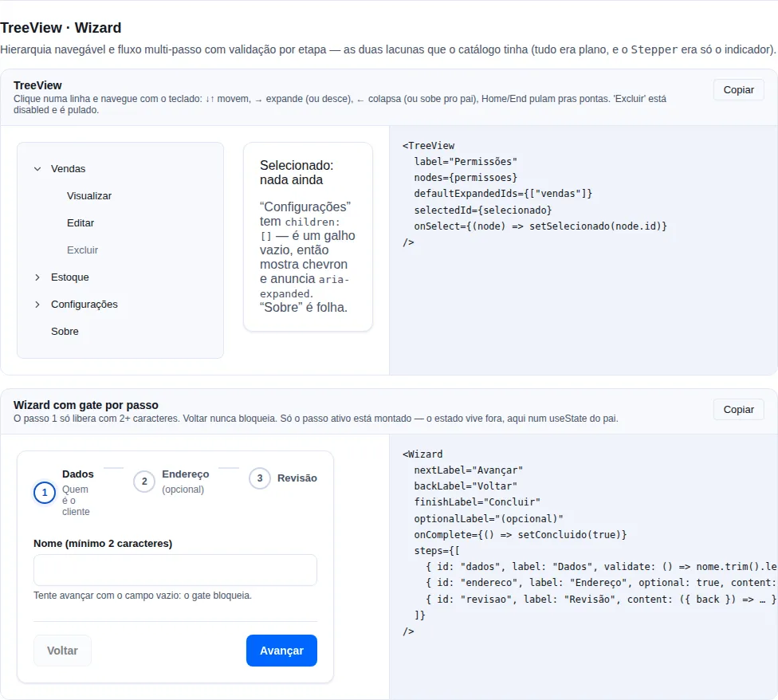Choose Editar in the permissions tree
The width and height of the screenshot is (778, 700).
(x=120, y=222)
